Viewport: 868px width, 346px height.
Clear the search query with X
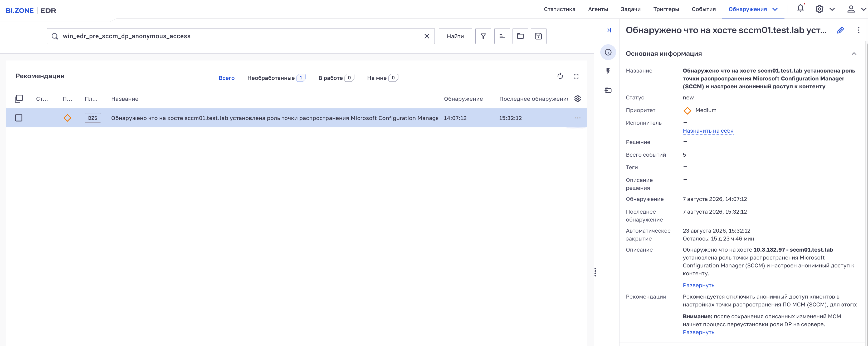click(427, 36)
